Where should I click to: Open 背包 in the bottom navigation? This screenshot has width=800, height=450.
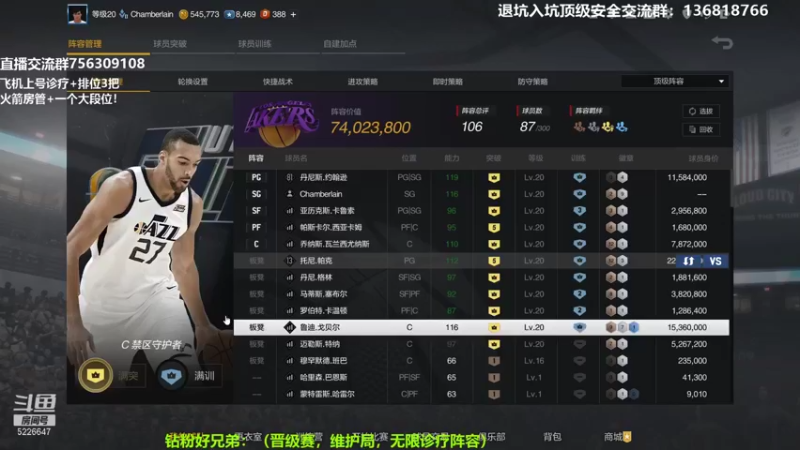point(552,437)
